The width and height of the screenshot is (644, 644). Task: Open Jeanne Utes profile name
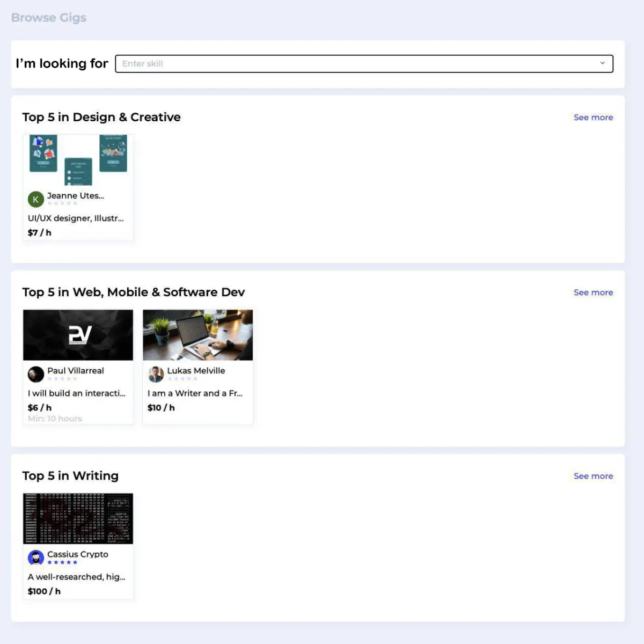[x=76, y=196]
